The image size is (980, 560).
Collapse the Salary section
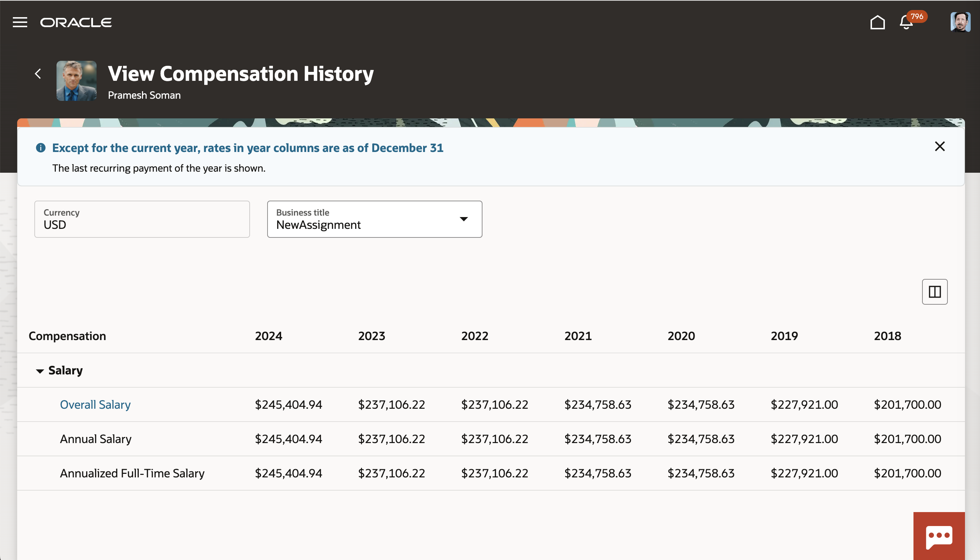(40, 371)
